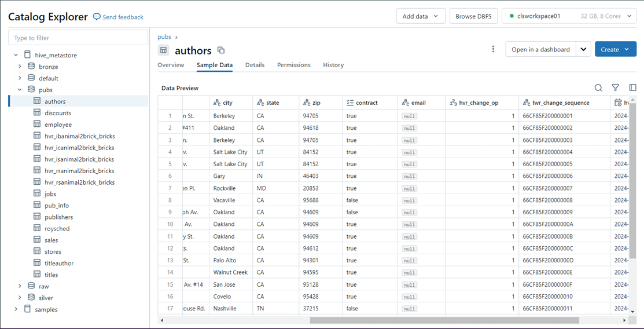Select hvr_ibanimal2brick_bricks table
This screenshot has height=329, width=644.
79,136
